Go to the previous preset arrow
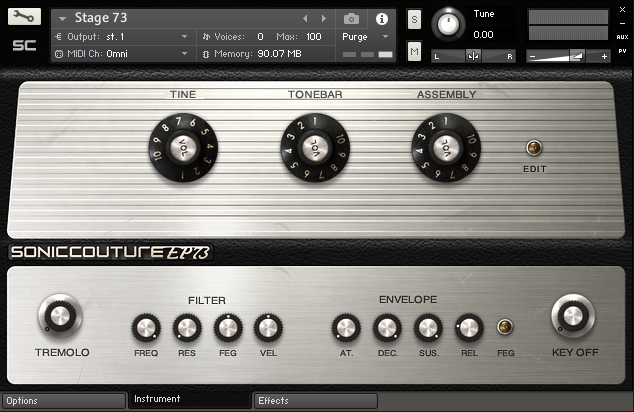The height and width of the screenshot is (412, 634). pyautogui.click(x=305, y=19)
